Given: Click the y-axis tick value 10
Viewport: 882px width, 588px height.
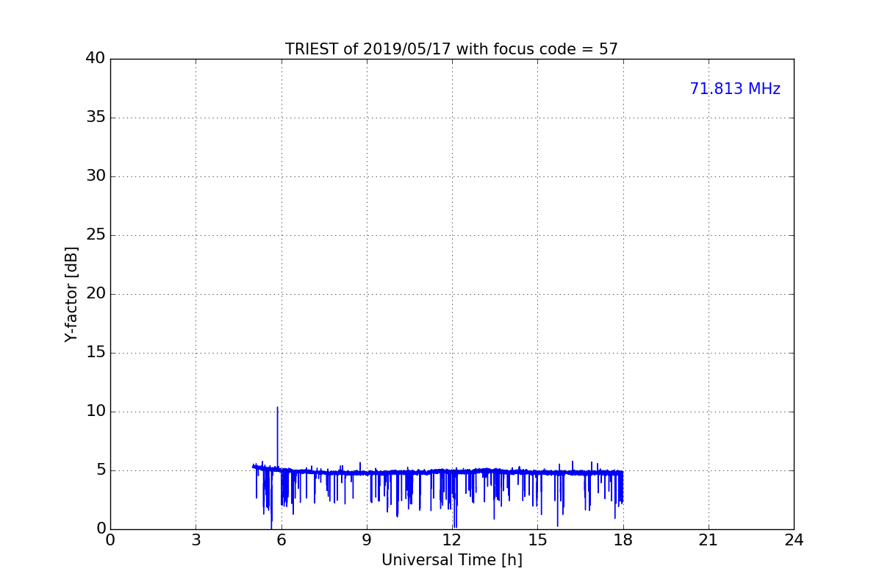Looking at the screenshot, I should click(96, 412).
